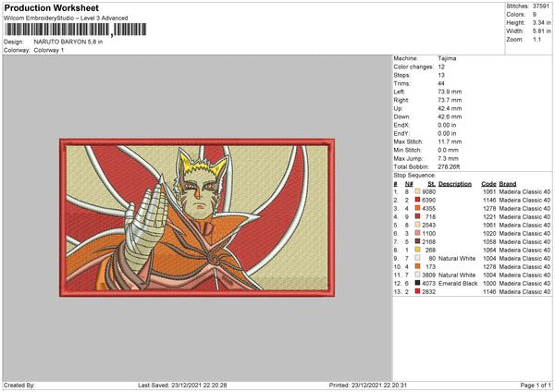The height and width of the screenshot is (392, 555).
Task: Click the white swatch beside 3809 Natural White
Action: [418, 275]
